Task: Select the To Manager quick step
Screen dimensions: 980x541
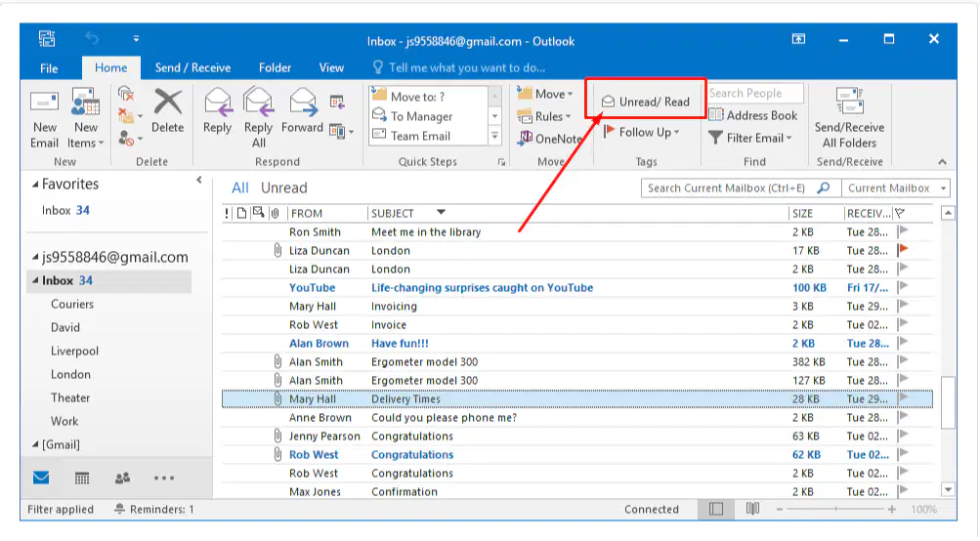Action: [428, 116]
